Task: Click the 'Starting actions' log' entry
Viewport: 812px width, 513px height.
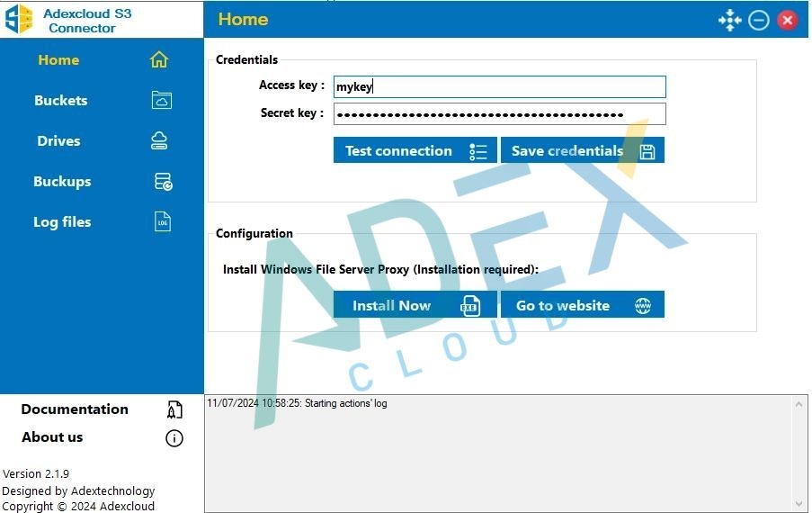Action: (x=297, y=403)
